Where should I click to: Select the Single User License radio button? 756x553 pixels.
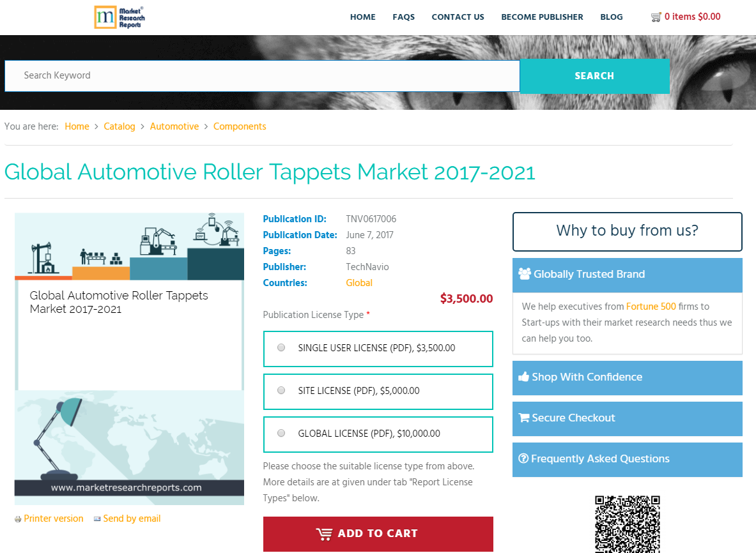coord(281,347)
